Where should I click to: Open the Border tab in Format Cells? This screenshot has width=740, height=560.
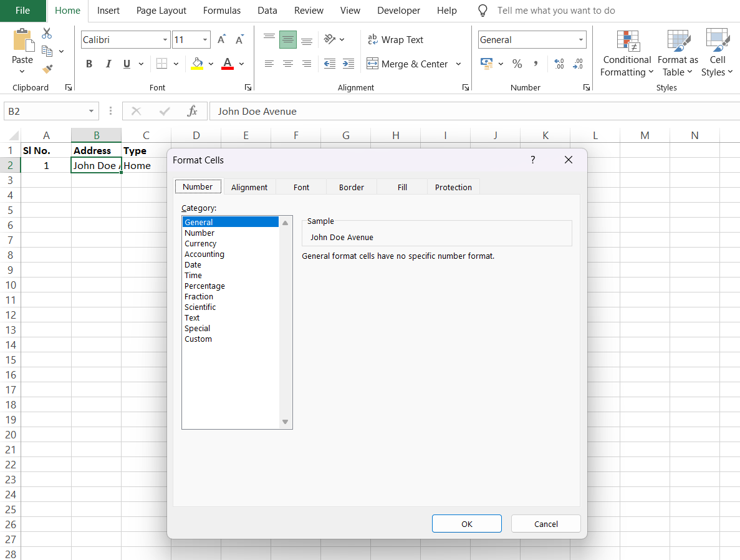(352, 188)
